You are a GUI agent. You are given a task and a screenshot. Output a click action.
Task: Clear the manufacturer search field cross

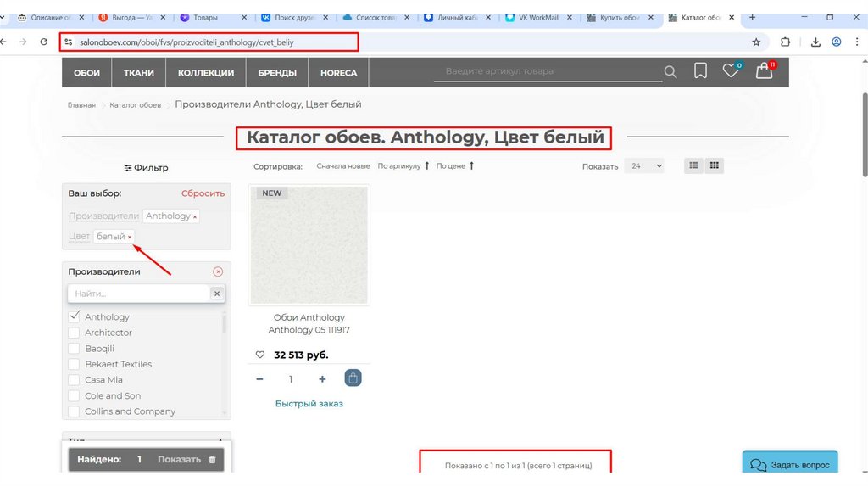[x=217, y=294]
